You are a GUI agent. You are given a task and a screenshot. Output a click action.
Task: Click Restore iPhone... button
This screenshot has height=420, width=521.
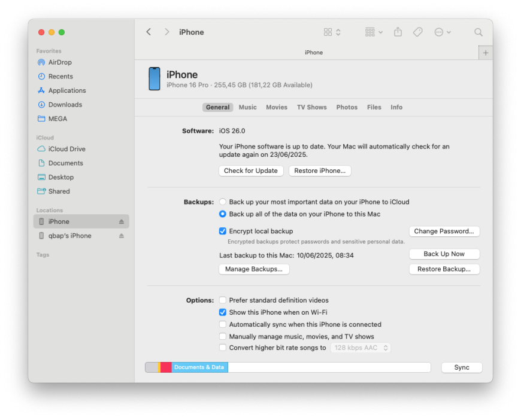click(x=320, y=171)
